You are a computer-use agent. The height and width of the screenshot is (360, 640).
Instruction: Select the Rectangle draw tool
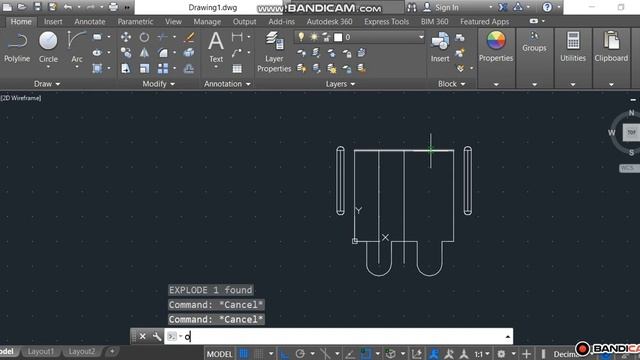click(97, 37)
